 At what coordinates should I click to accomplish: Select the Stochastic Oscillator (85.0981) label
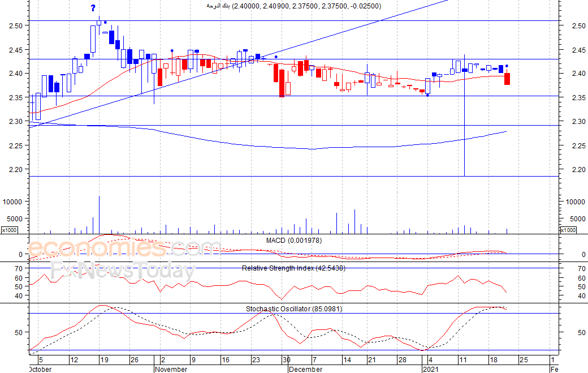(294, 309)
